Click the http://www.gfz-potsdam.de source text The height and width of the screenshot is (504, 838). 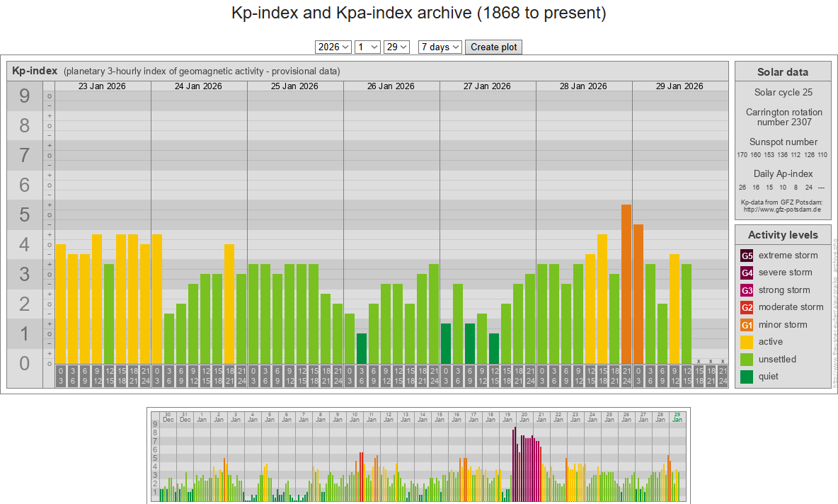[782, 210]
